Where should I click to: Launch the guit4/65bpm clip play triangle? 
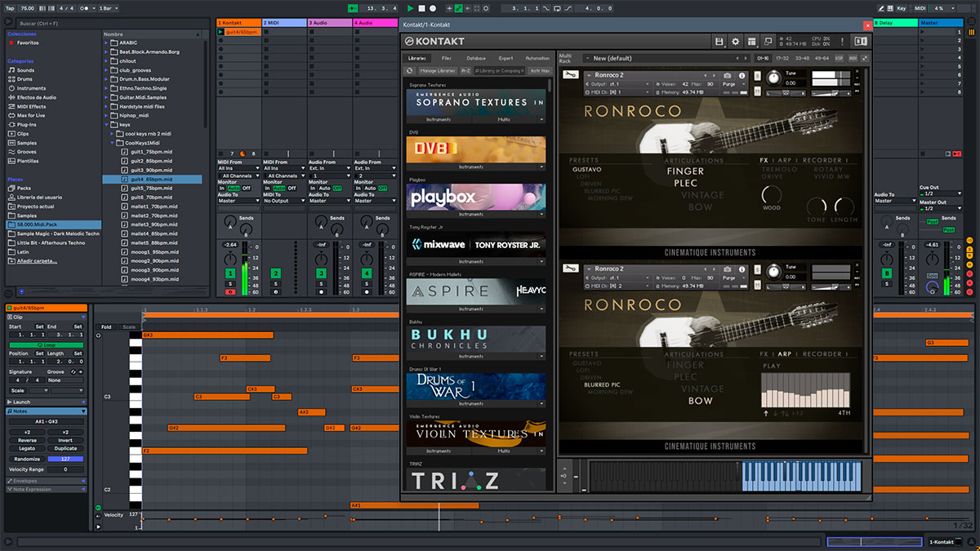221,32
